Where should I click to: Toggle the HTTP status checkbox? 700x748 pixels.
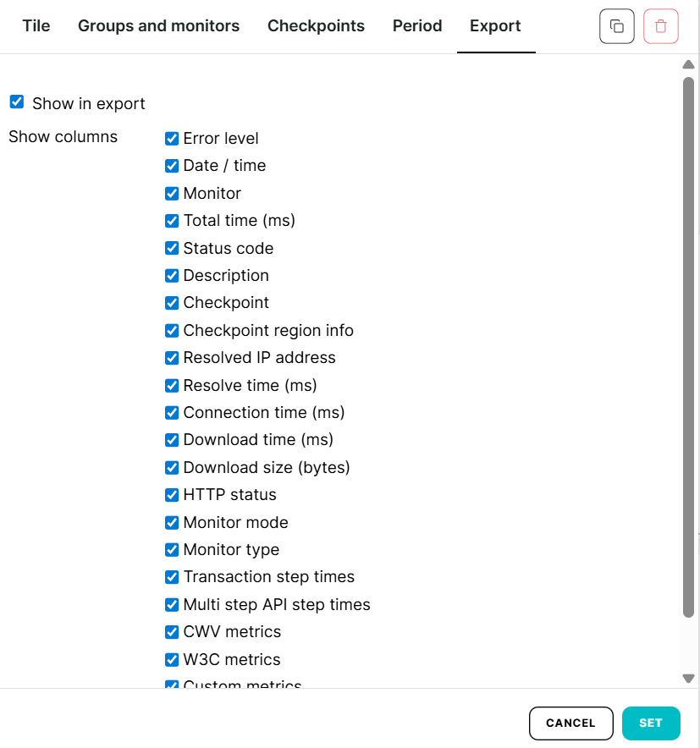point(172,495)
